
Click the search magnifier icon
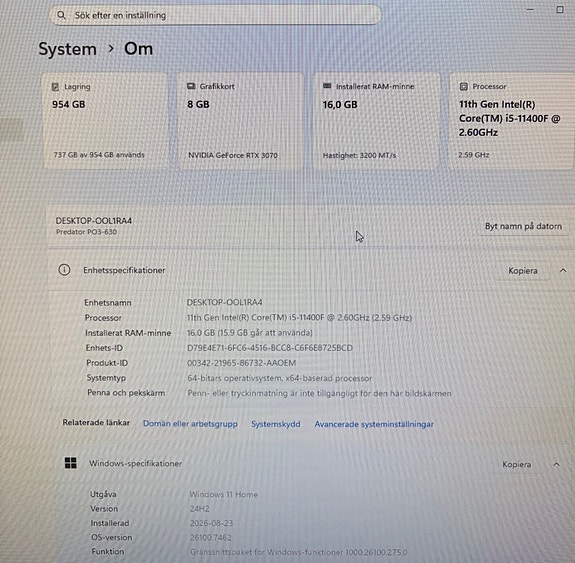pyautogui.click(x=61, y=15)
